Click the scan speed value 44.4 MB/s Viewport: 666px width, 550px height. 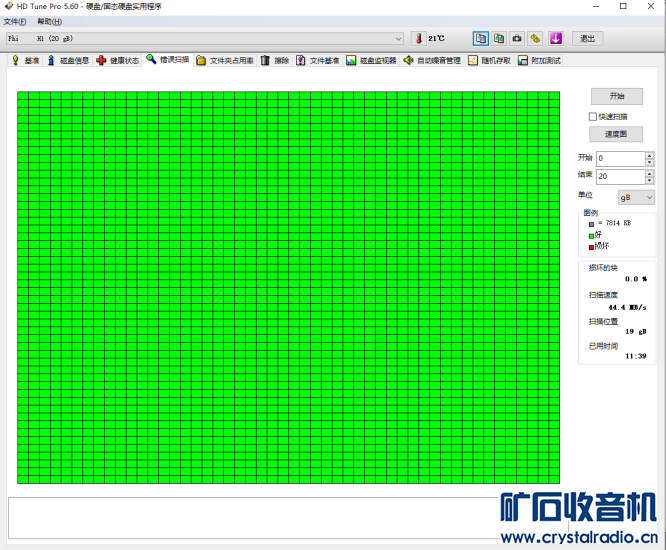(x=627, y=307)
